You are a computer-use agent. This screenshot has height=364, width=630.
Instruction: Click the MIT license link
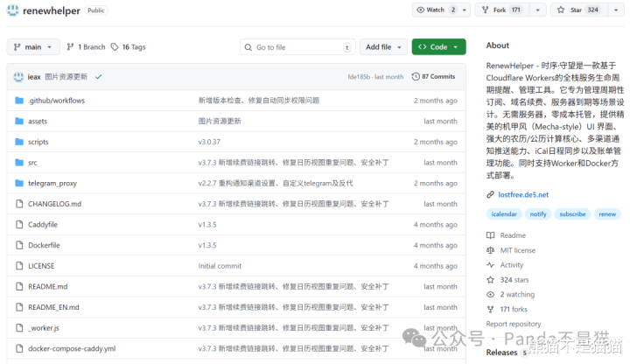tap(517, 250)
